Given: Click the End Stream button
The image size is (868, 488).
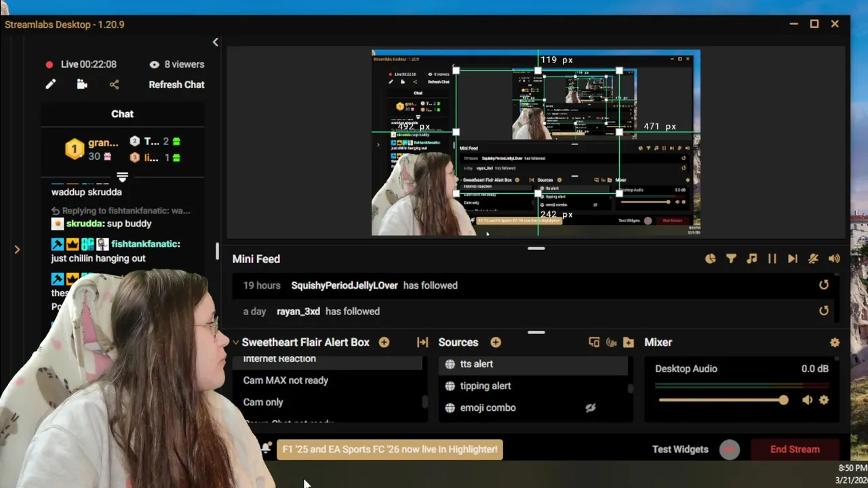Looking at the screenshot, I should point(795,449).
